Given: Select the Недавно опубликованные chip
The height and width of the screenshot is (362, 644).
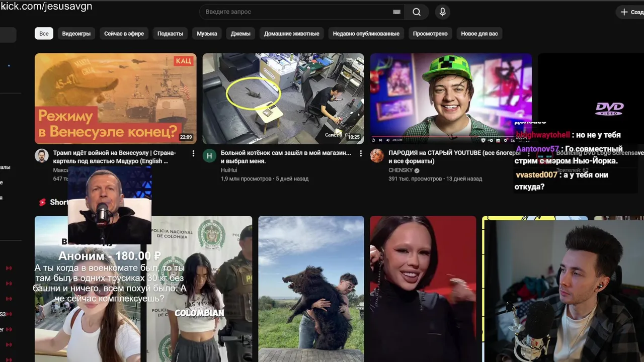Looking at the screenshot, I should click(x=366, y=34).
